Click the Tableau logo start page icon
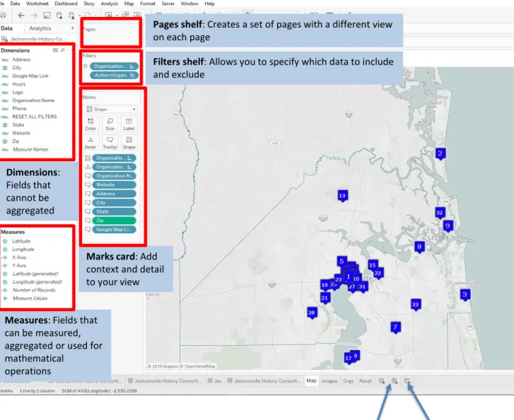The height and width of the screenshot is (420, 514). click(x=3, y=15)
